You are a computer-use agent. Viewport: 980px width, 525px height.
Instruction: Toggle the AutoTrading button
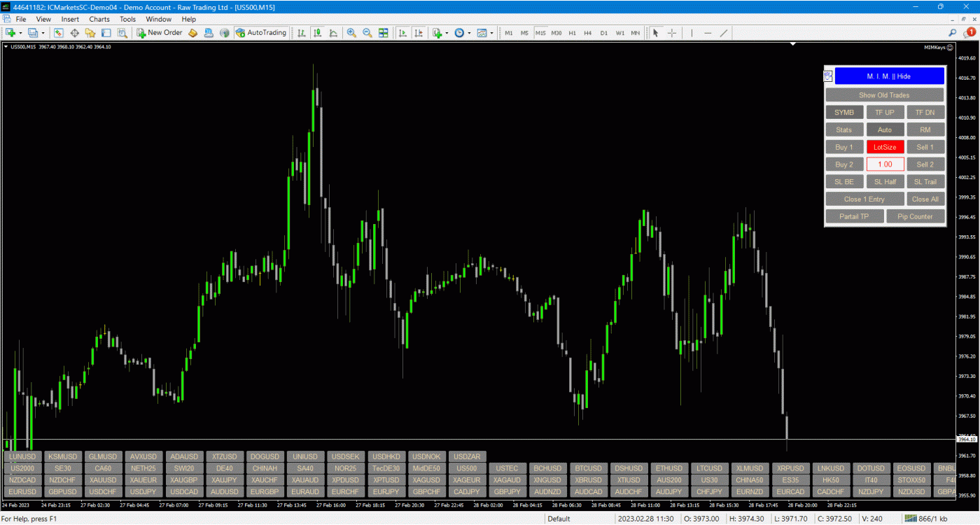click(x=261, y=33)
